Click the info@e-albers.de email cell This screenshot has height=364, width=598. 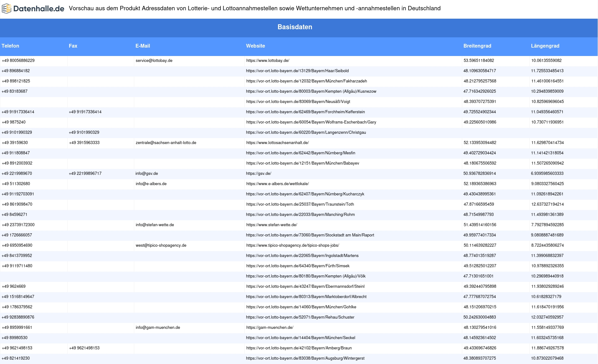click(x=151, y=184)
